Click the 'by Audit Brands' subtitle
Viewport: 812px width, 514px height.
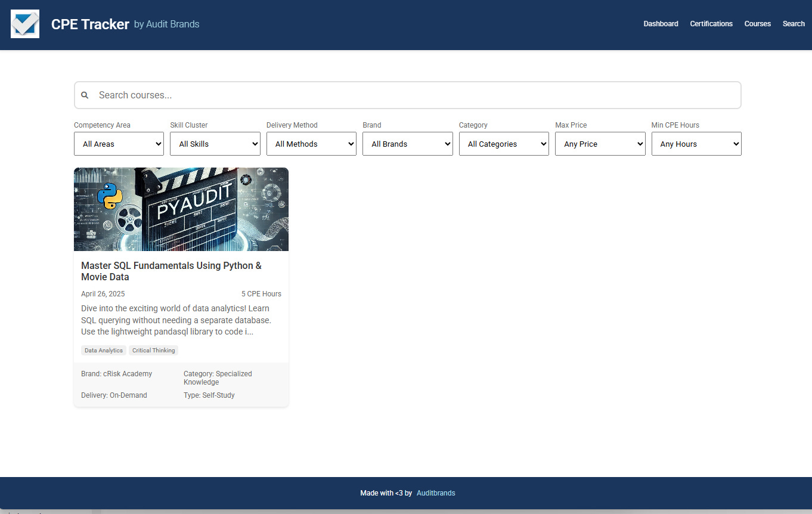(x=167, y=24)
